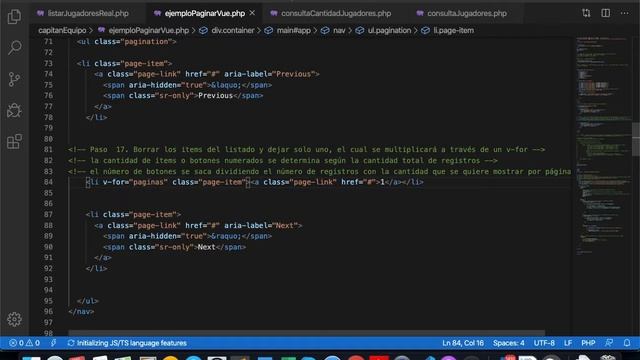Click closing </nav> tag on line 96

tap(81, 311)
